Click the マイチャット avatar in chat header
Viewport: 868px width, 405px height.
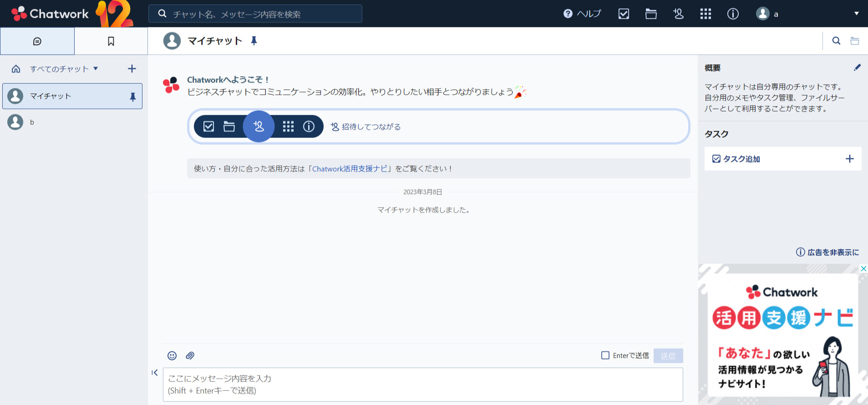tap(172, 41)
